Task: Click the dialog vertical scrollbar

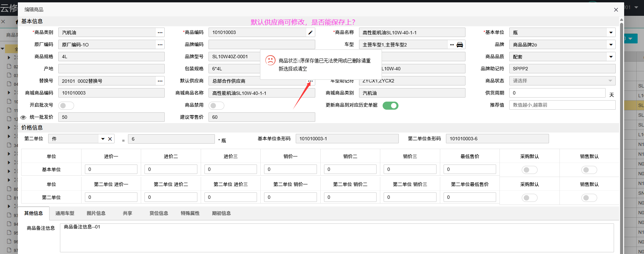Action: (x=621, y=135)
